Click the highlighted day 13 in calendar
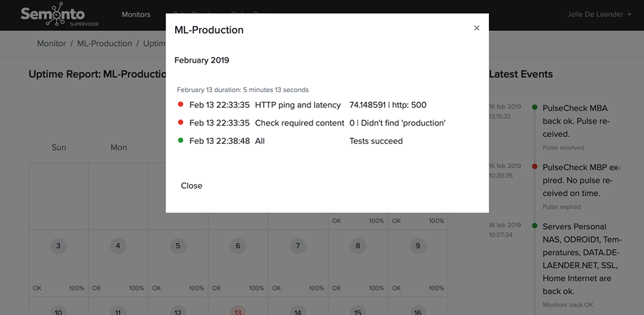 (237, 312)
